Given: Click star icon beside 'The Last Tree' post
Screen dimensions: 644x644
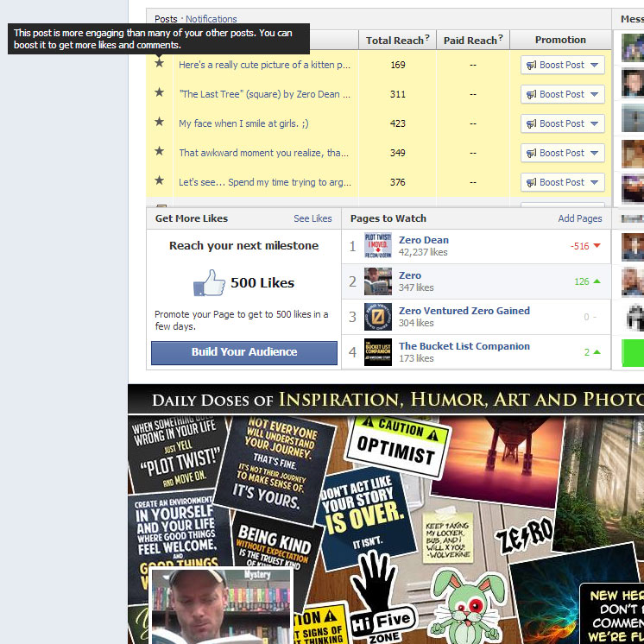Looking at the screenshot, I should click(160, 92).
